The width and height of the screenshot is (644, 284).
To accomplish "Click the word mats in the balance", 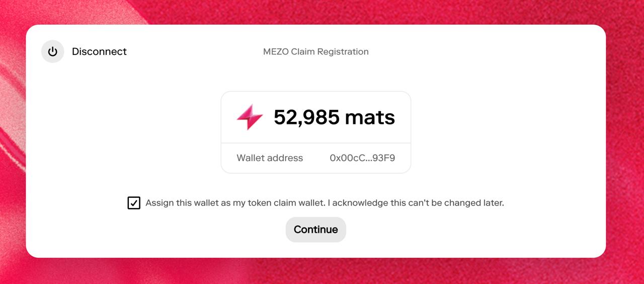I will (x=370, y=117).
